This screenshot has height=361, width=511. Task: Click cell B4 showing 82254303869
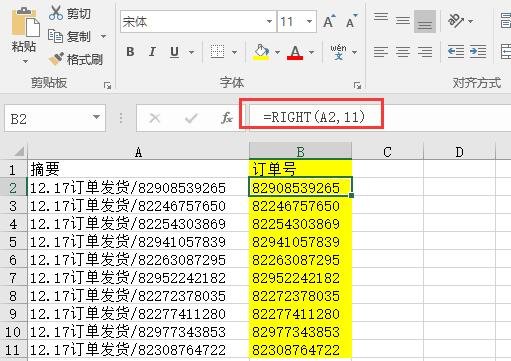pyautogui.click(x=300, y=224)
